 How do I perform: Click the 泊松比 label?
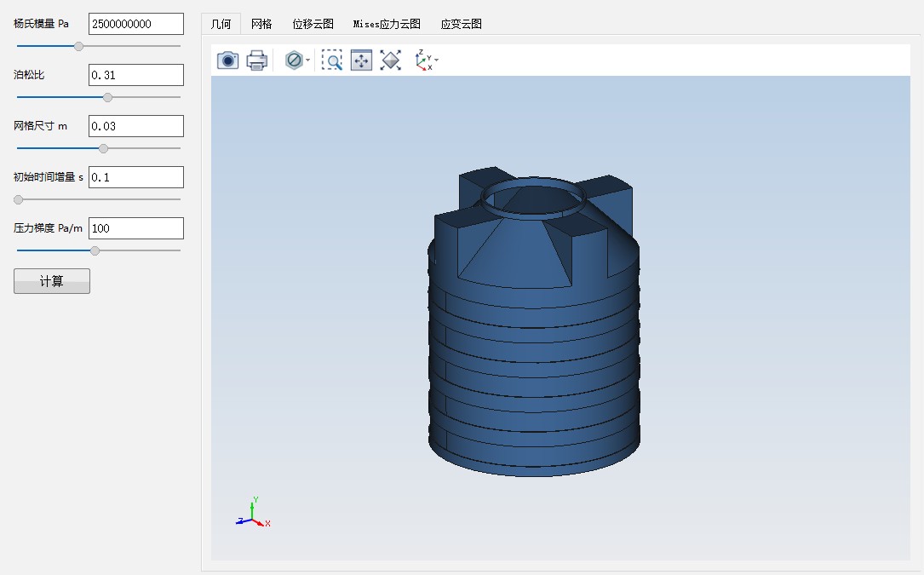29,75
